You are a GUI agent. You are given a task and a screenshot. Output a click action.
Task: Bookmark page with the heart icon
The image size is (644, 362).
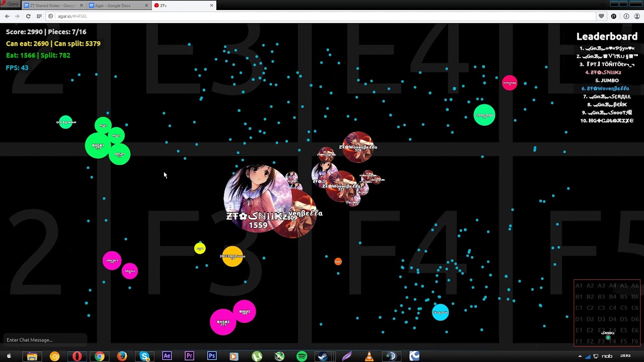[x=601, y=16]
